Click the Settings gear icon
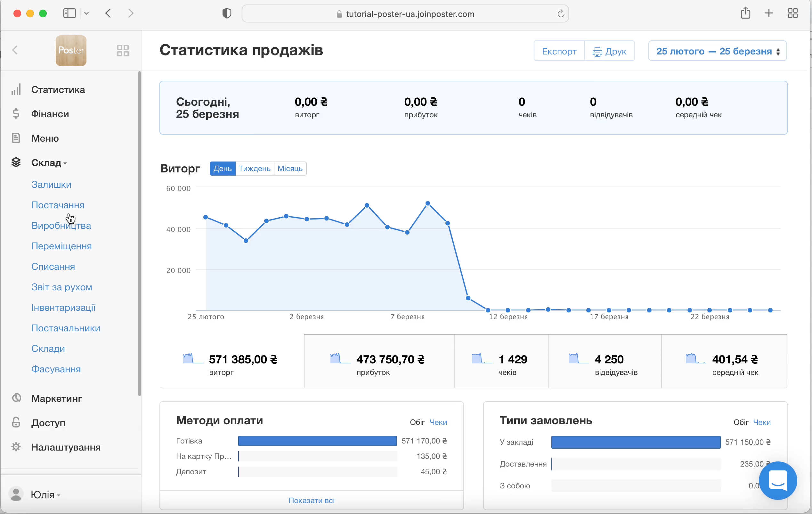This screenshot has height=514, width=812. pos(16,447)
